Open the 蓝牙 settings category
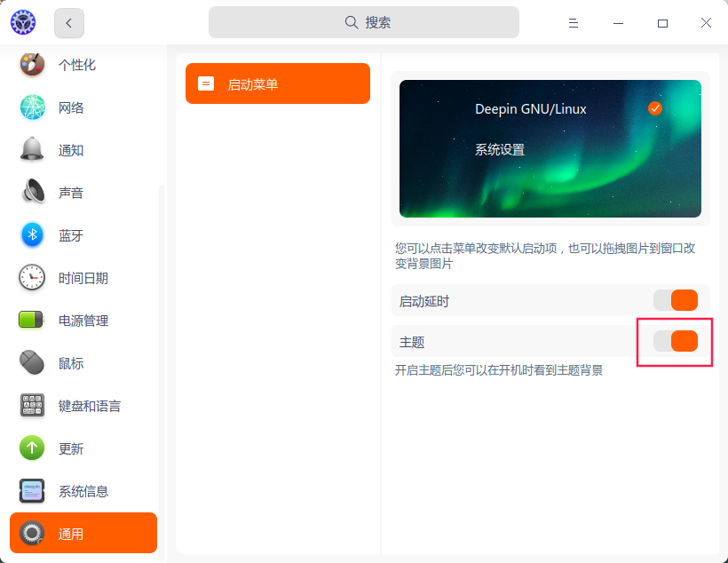The width and height of the screenshot is (728, 563). click(x=83, y=235)
